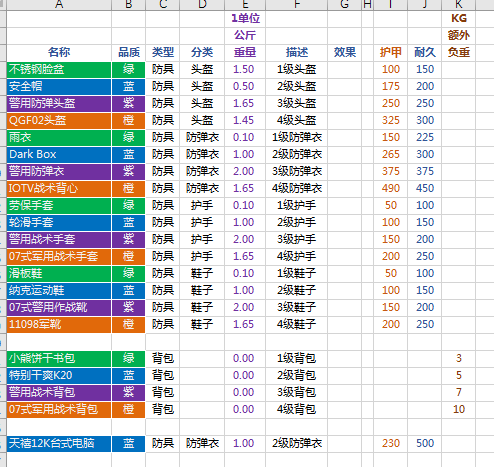The width and height of the screenshot is (494, 467).
Task: Click the cell 小熊饼干书包
Action: point(59,359)
